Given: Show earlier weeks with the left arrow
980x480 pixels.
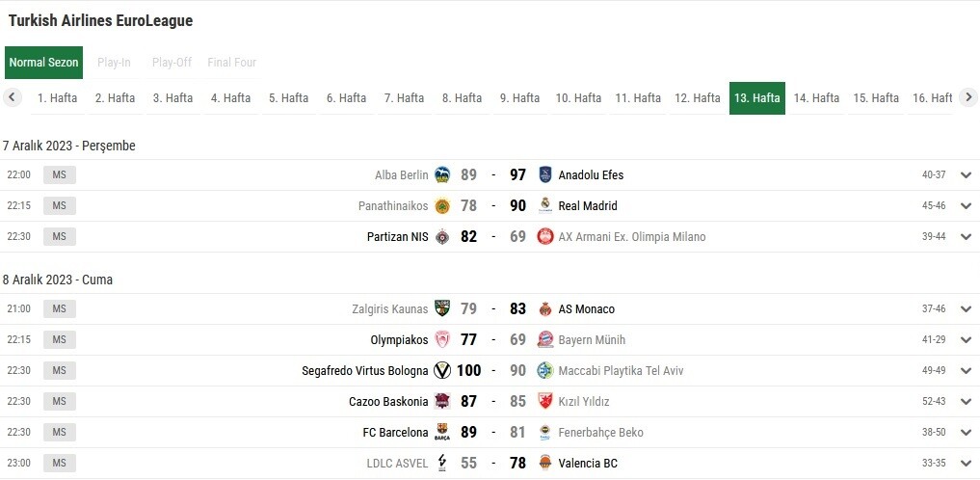Looking at the screenshot, I should pyautogui.click(x=12, y=97).
